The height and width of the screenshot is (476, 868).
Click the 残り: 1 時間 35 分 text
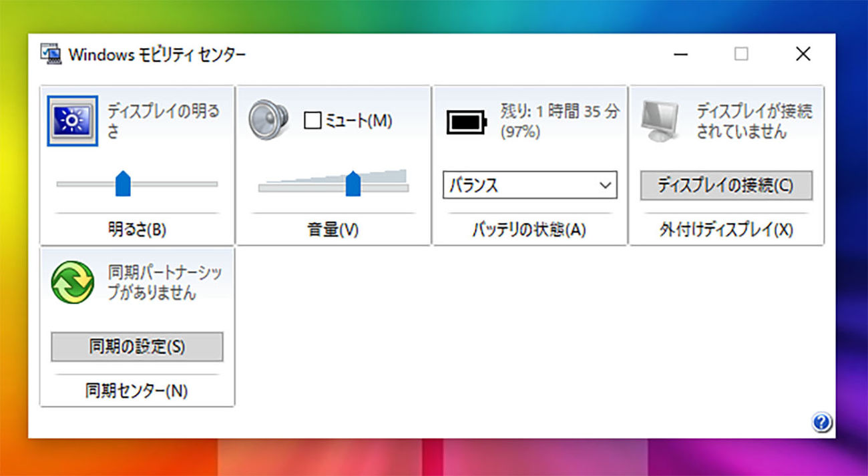tap(560, 111)
